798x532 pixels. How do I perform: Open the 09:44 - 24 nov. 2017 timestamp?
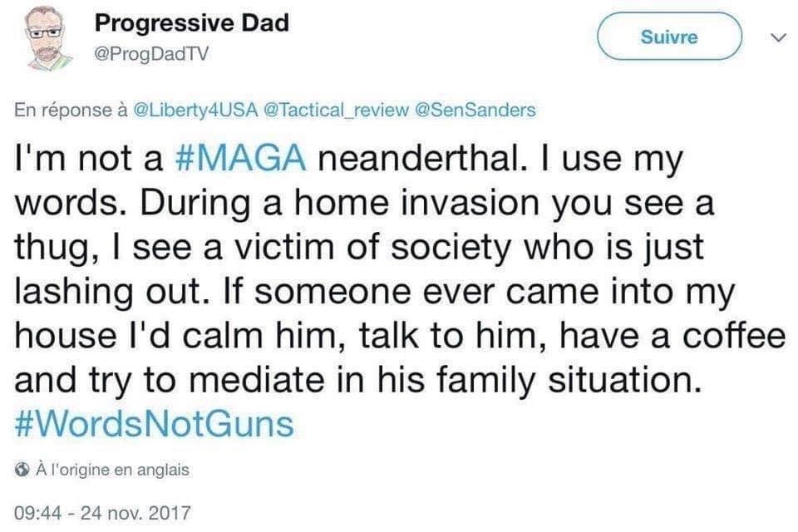click(103, 511)
